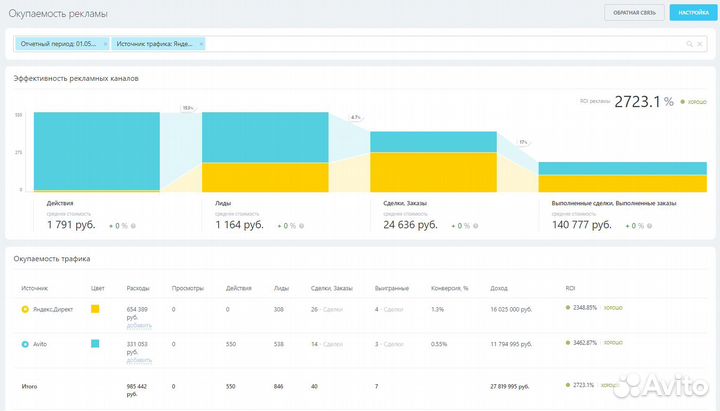Clear all filters with the X icon
The image size is (720, 411).
pyautogui.click(x=698, y=44)
